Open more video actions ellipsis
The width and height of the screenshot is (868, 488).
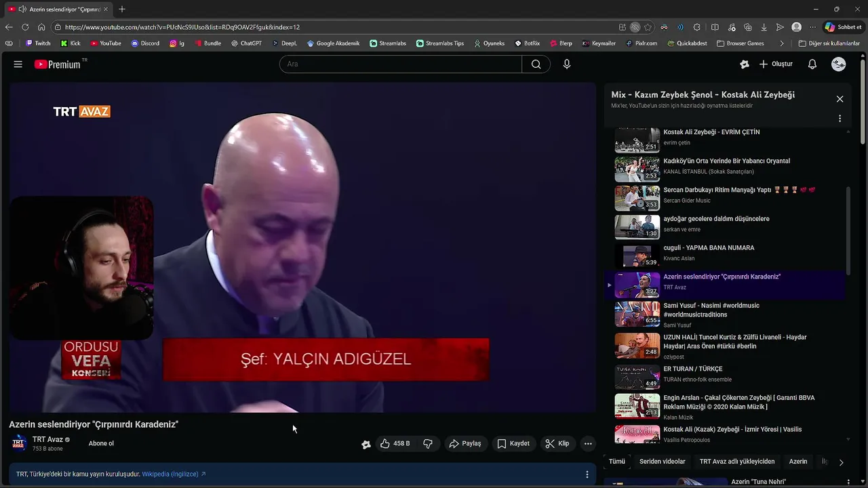(588, 444)
